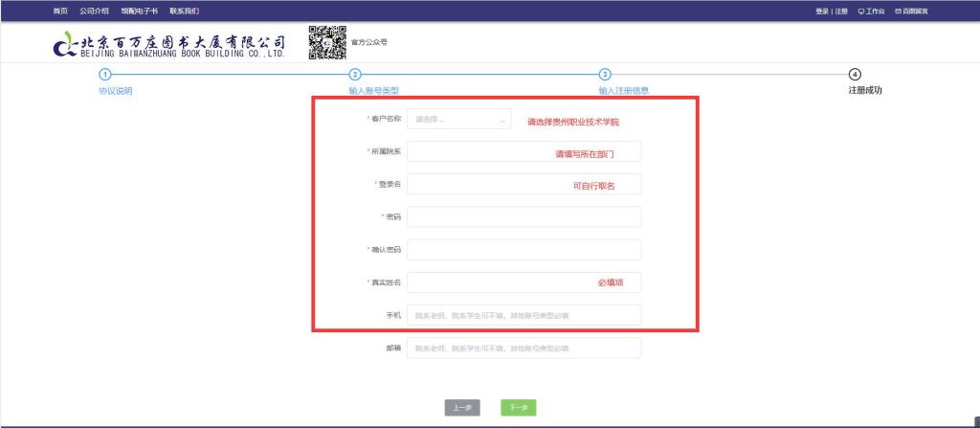Open 百图留言 at top right
980x428 pixels.
click(x=911, y=11)
